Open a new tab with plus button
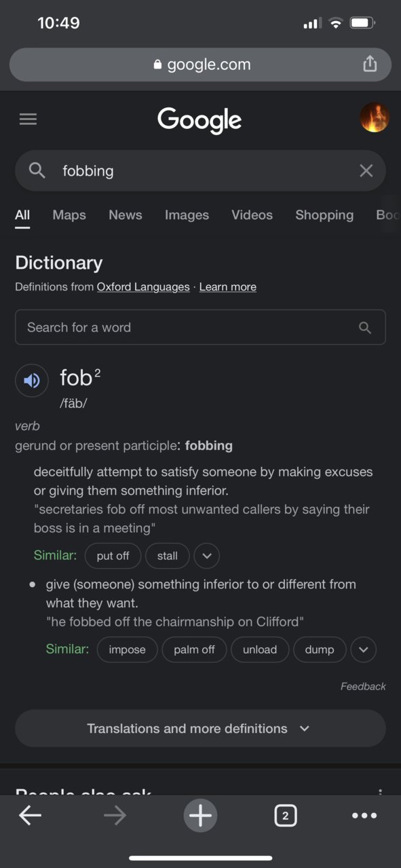Image resolution: width=401 pixels, height=868 pixels. 200,815
